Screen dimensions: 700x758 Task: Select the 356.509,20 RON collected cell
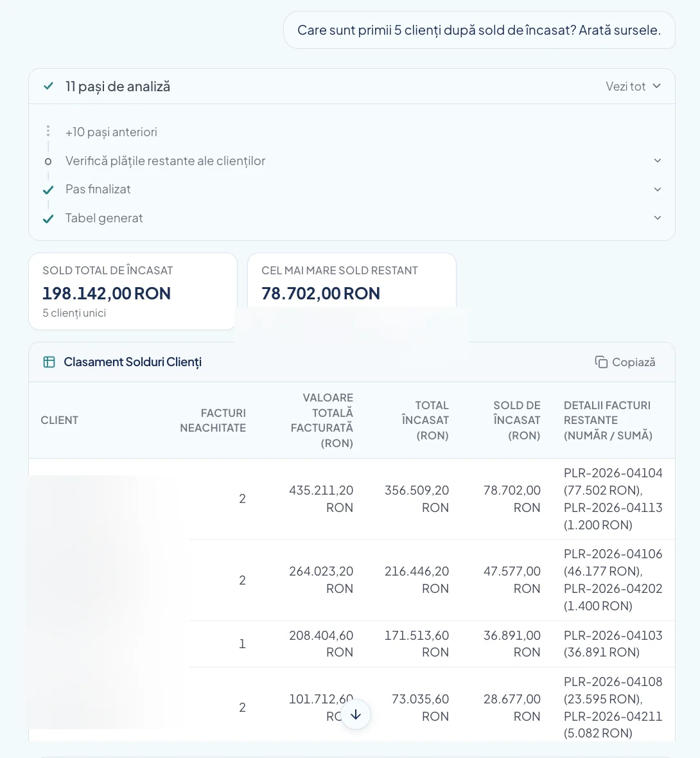[x=417, y=499]
